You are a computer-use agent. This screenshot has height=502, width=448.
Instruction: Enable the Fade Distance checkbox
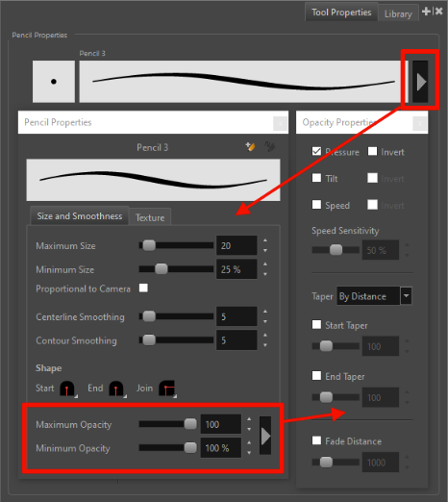coord(316,440)
